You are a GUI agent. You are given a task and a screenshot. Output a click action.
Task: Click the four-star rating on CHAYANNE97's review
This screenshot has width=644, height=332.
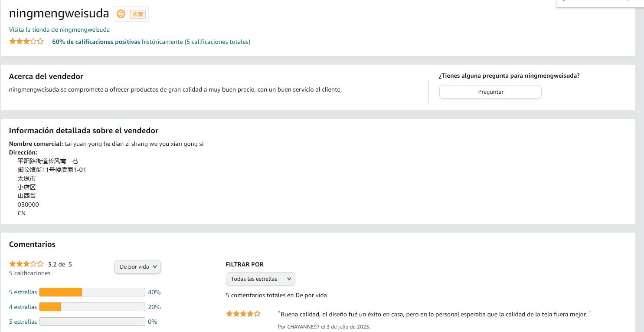tap(243, 314)
